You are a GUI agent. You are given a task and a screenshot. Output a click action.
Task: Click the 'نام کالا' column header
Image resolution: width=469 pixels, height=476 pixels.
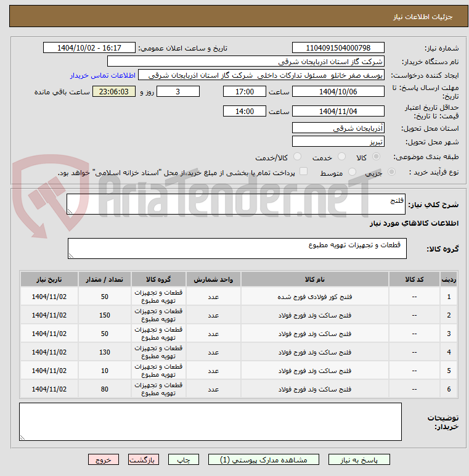(x=314, y=279)
